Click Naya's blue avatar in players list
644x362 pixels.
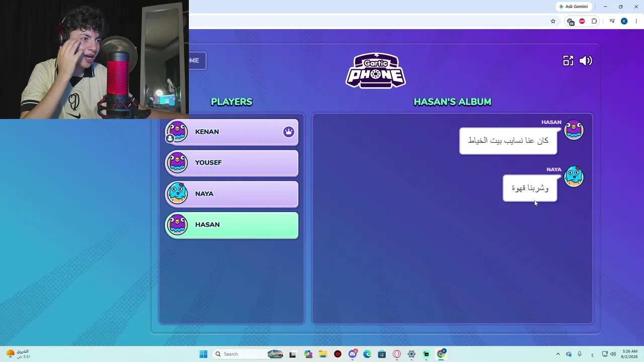pos(177,194)
